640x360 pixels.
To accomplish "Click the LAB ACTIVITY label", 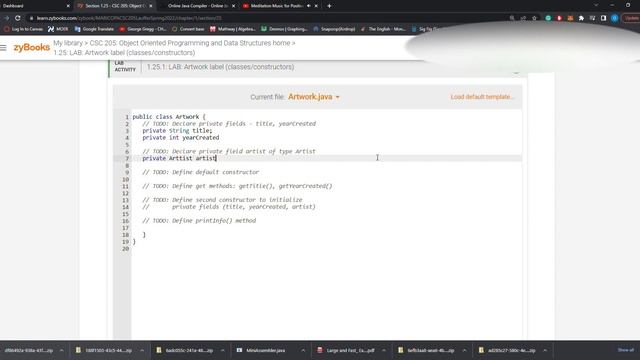I will tap(125, 67).
